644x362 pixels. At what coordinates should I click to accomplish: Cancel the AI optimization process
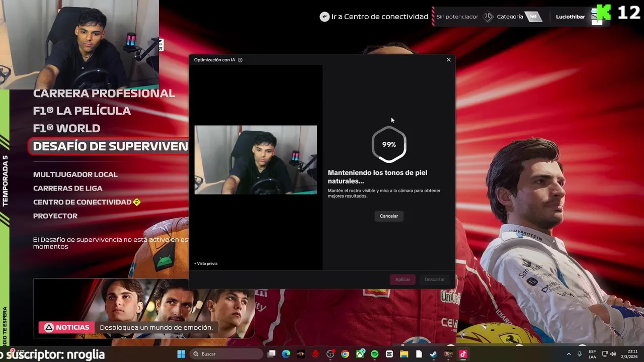coord(389,216)
